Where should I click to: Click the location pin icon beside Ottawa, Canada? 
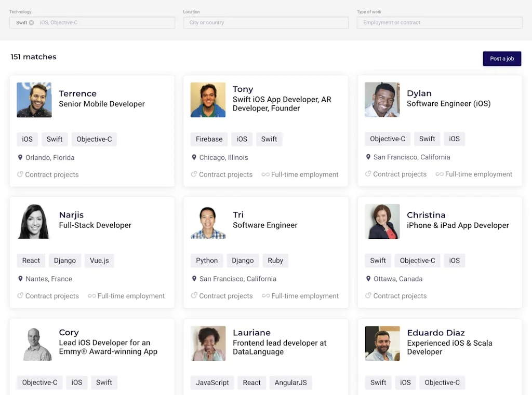368,279
